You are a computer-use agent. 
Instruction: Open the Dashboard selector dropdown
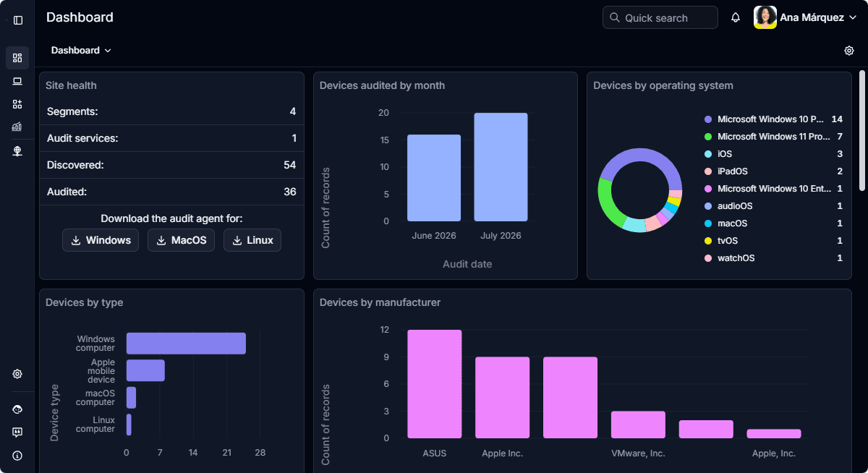click(81, 51)
